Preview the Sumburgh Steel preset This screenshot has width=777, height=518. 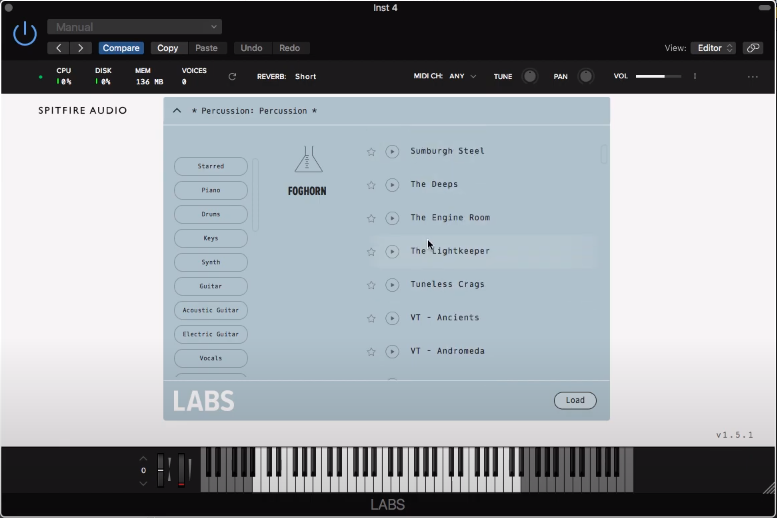[392, 152]
